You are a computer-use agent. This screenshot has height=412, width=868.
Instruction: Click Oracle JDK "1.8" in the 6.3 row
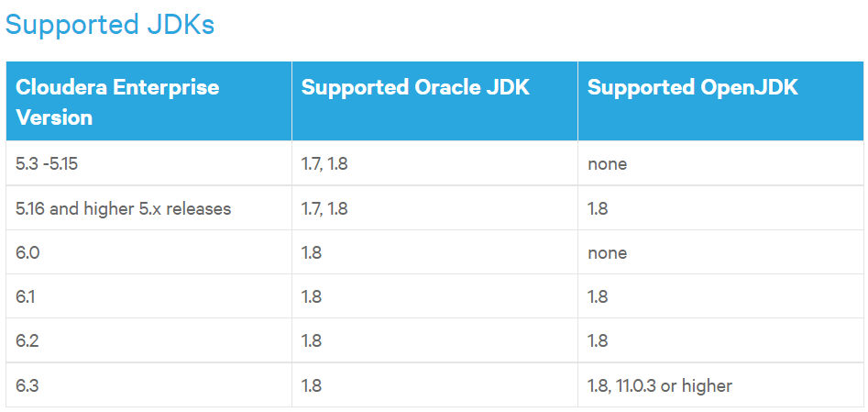(x=312, y=385)
